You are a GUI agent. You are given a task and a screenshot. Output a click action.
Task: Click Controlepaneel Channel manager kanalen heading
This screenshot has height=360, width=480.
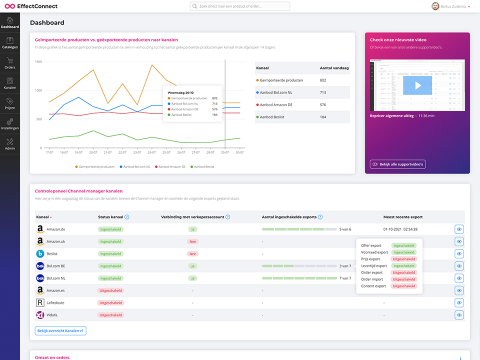coord(79,191)
